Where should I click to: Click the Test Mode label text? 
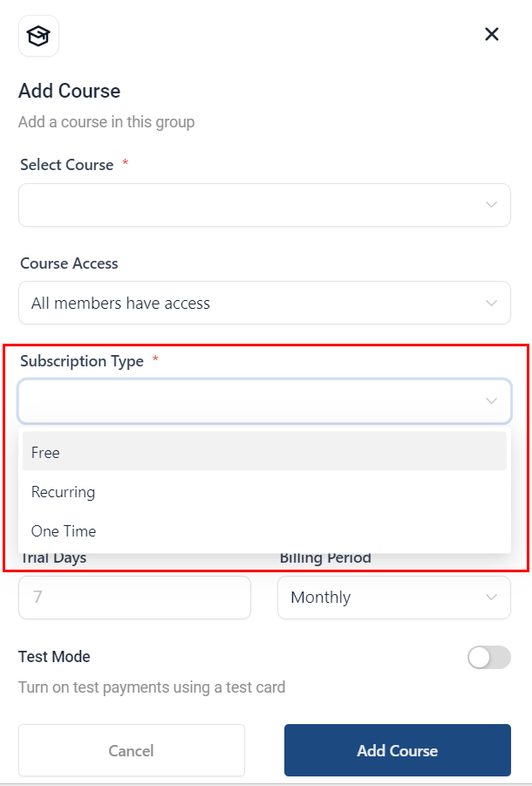click(54, 657)
